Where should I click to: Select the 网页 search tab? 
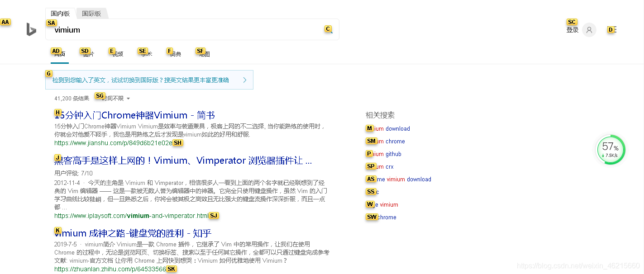pyautogui.click(x=59, y=54)
